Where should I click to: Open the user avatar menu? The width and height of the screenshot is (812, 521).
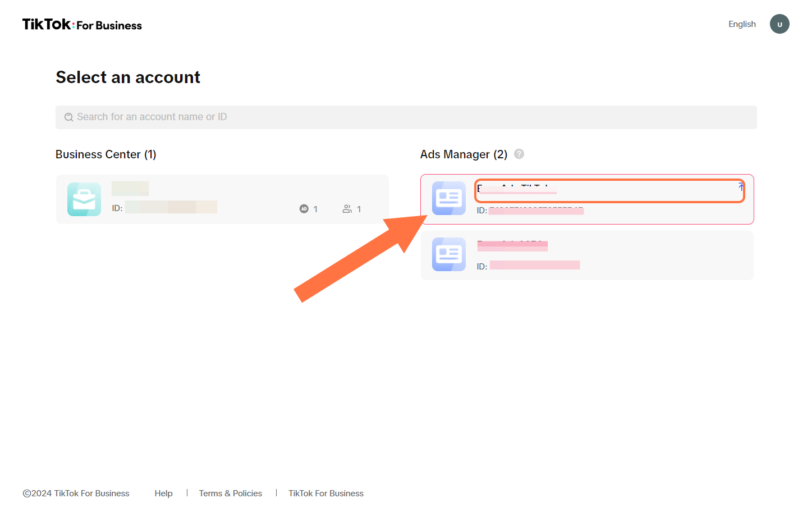779,24
